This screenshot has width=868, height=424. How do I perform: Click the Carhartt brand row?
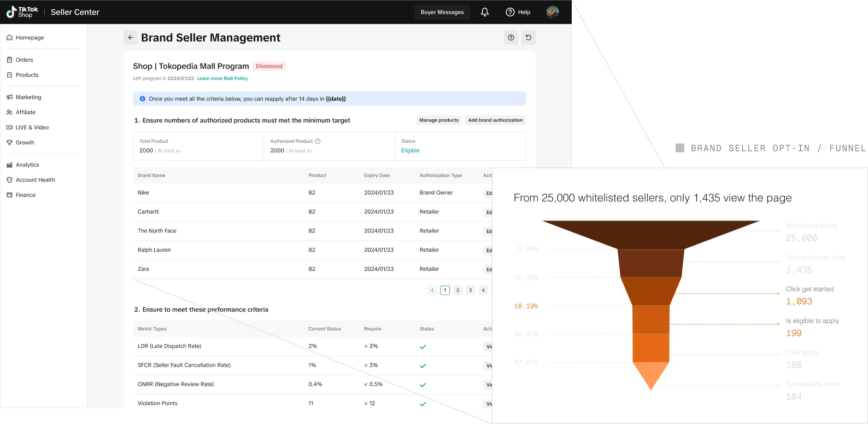[x=313, y=212]
